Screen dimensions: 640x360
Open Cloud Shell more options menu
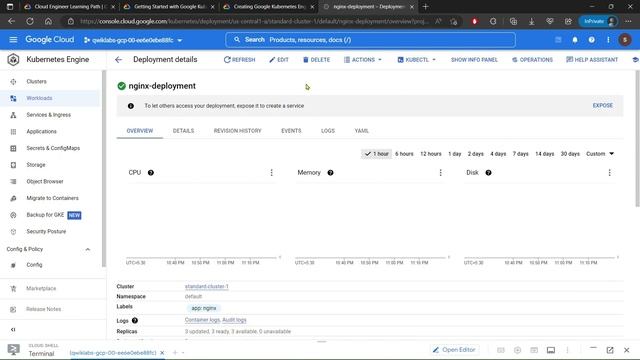567,350
